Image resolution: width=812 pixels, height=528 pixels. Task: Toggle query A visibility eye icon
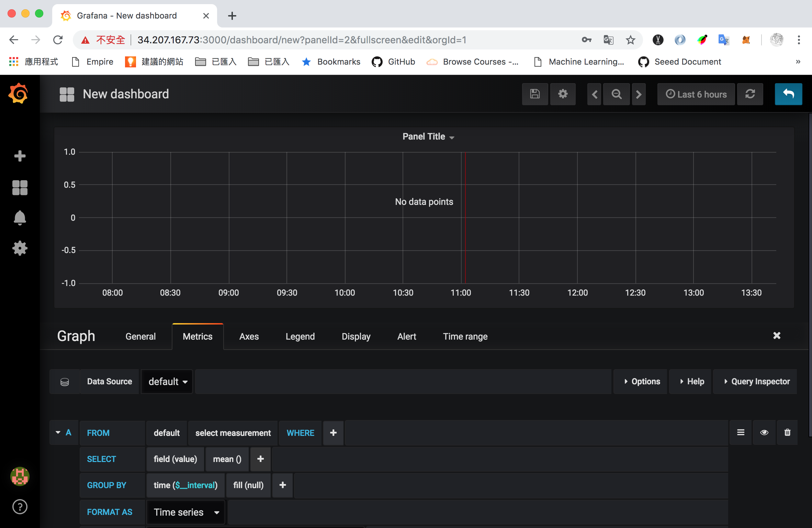pyautogui.click(x=764, y=432)
